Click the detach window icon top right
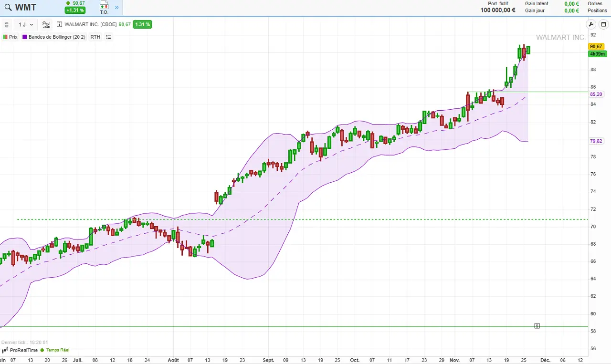Screen dimensions: 611x364 (x=603, y=24)
